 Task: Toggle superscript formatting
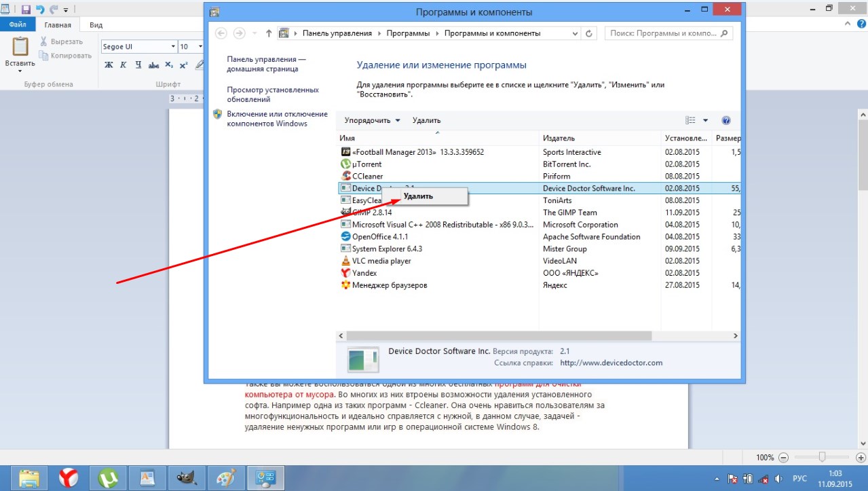(x=183, y=65)
